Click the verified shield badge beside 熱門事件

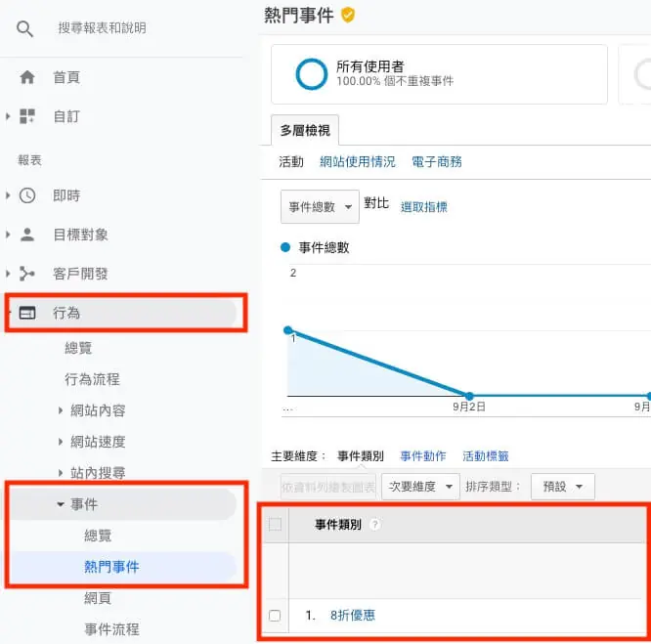(x=348, y=16)
